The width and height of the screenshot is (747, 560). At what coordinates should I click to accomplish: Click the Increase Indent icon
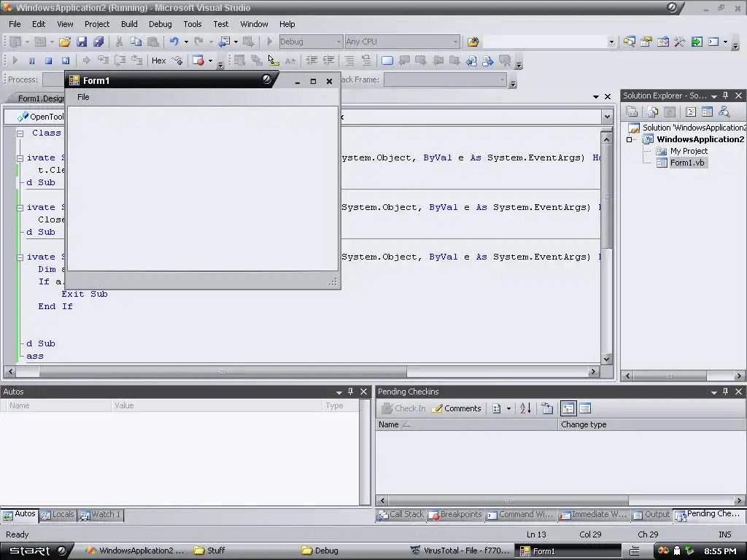point(328,61)
